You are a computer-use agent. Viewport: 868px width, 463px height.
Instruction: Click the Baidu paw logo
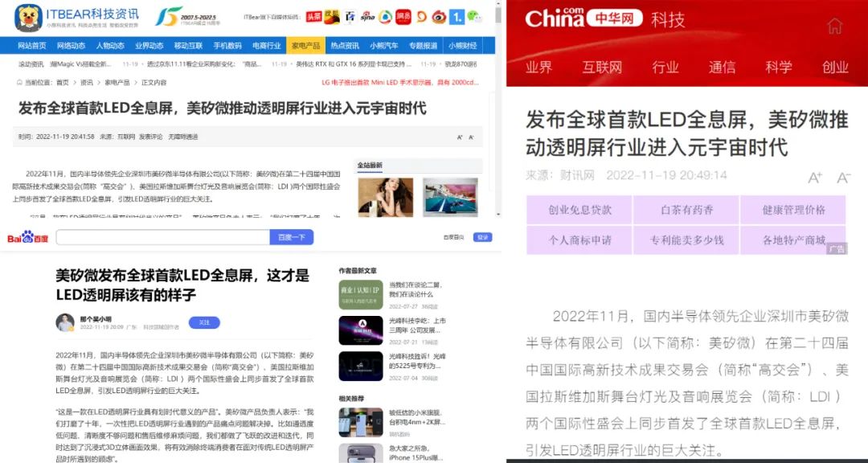[27, 238]
